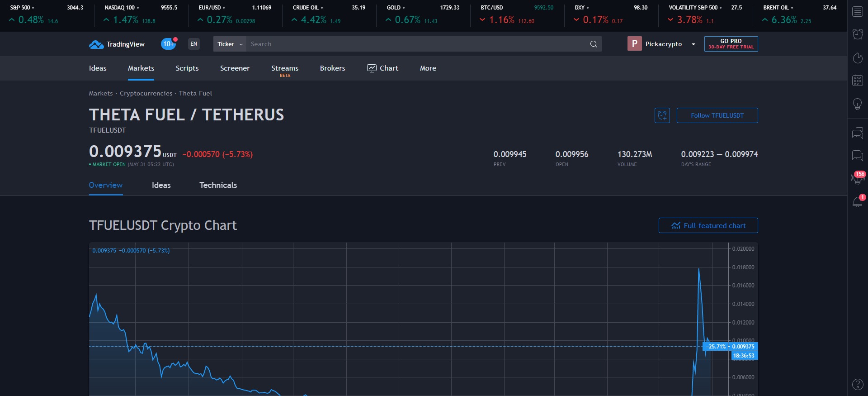Open the Ticker dropdown in search bar

(230, 44)
